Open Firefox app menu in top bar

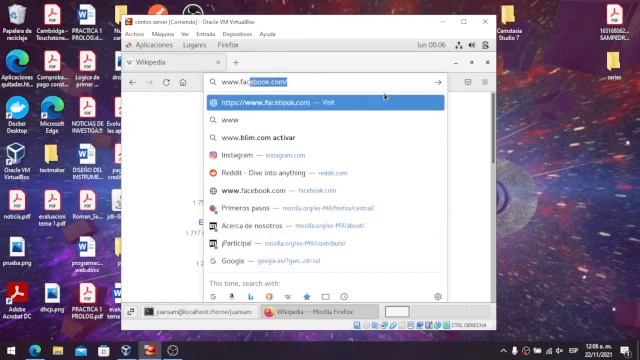(x=228, y=45)
